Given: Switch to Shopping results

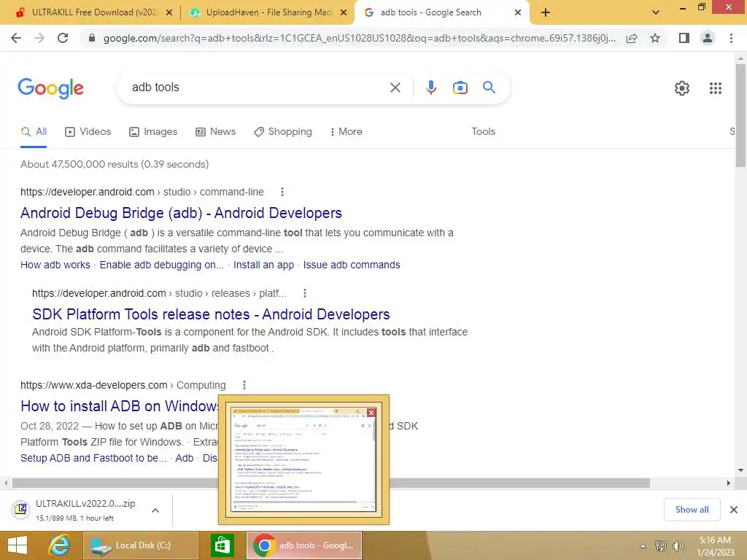Looking at the screenshot, I should (283, 132).
